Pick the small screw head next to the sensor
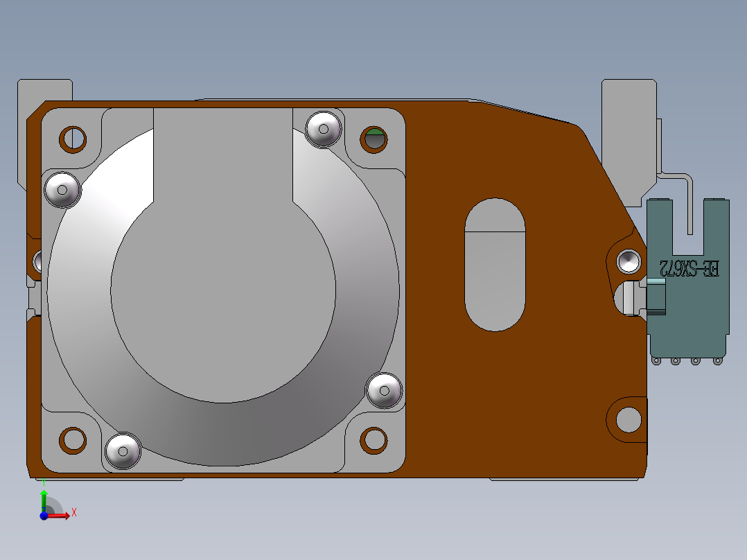This screenshot has height=560, width=747. tap(629, 262)
